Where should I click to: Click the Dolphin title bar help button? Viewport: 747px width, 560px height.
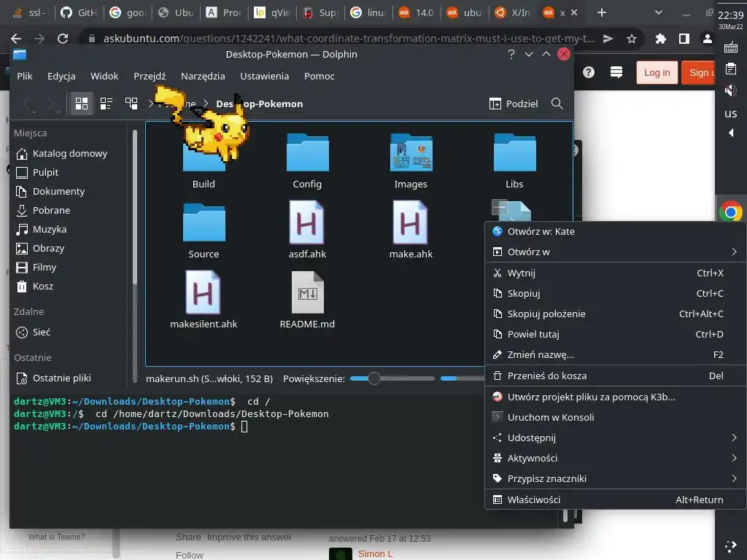tap(511, 54)
